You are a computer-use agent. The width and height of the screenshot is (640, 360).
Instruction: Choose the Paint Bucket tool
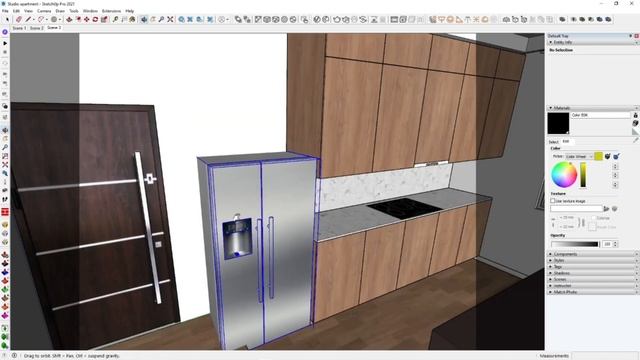(x=132, y=19)
